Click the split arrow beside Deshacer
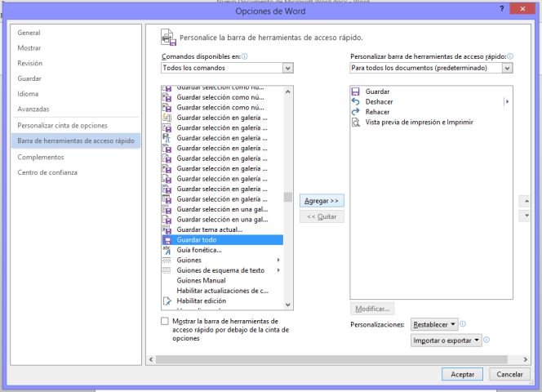 (507, 102)
